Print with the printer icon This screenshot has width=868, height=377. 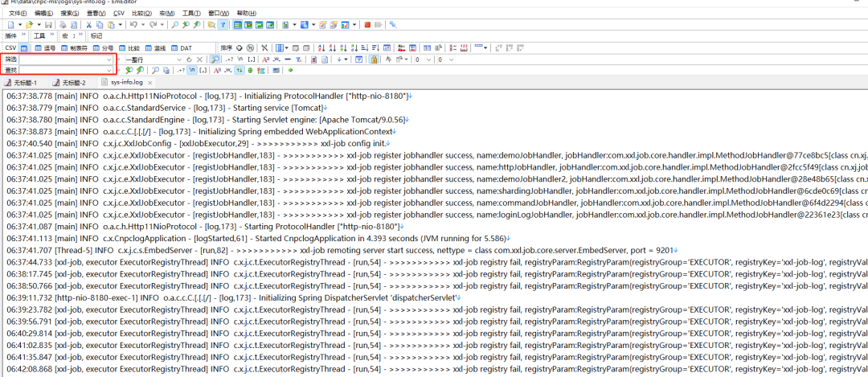click(63, 24)
